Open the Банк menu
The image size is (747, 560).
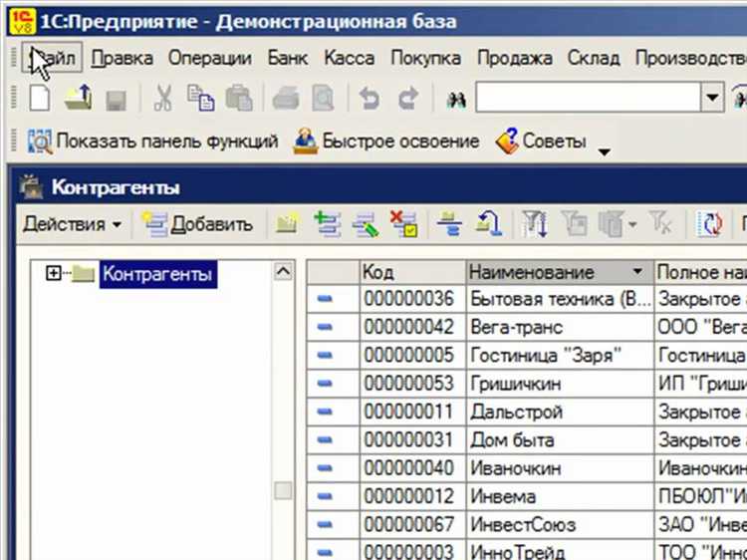(x=287, y=58)
